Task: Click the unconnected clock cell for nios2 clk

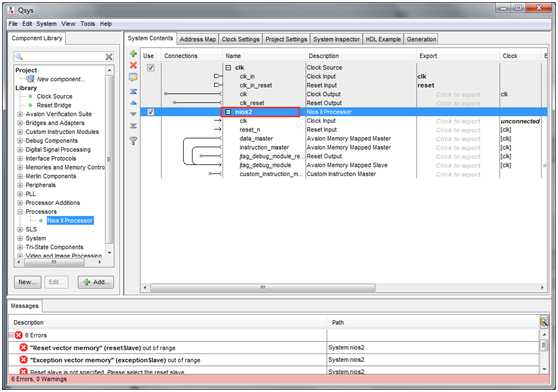Action: [520, 121]
